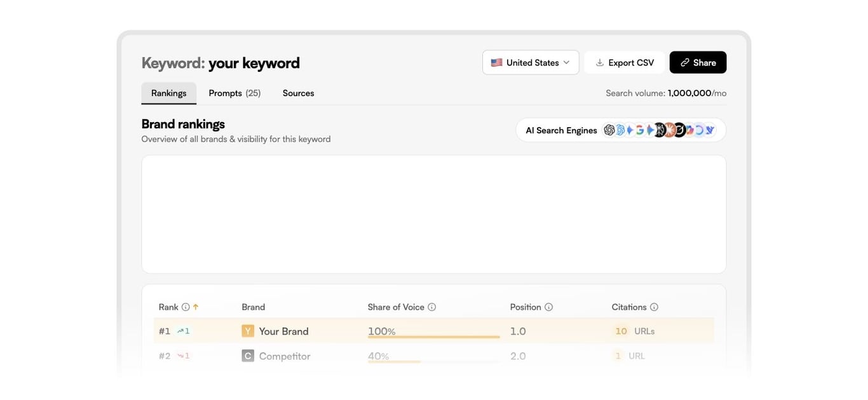Click the download icon in Export CSV
The image size is (868, 400).
coord(599,62)
